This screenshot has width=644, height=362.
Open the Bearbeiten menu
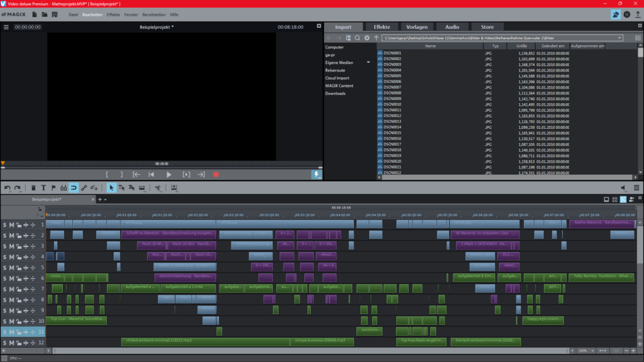coord(92,14)
